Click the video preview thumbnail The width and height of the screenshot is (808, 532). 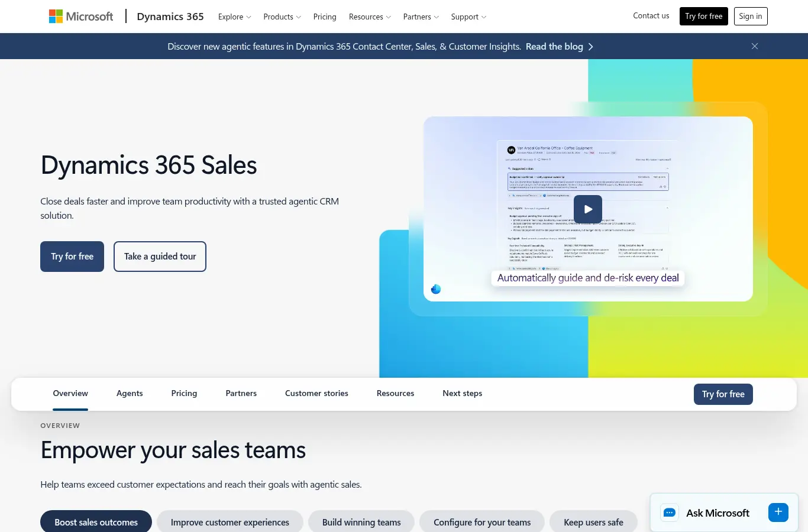pyautogui.click(x=588, y=209)
